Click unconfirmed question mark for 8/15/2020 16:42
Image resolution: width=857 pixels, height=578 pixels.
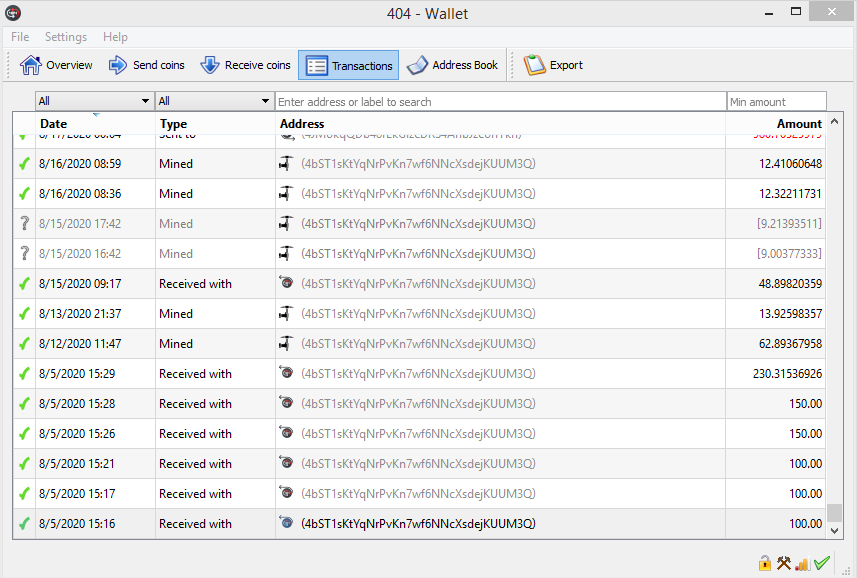[x=24, y=253]
